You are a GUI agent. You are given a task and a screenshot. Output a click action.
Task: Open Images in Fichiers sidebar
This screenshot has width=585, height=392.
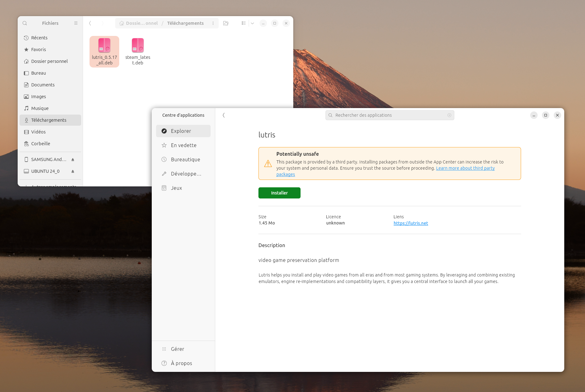coord(50,97)
